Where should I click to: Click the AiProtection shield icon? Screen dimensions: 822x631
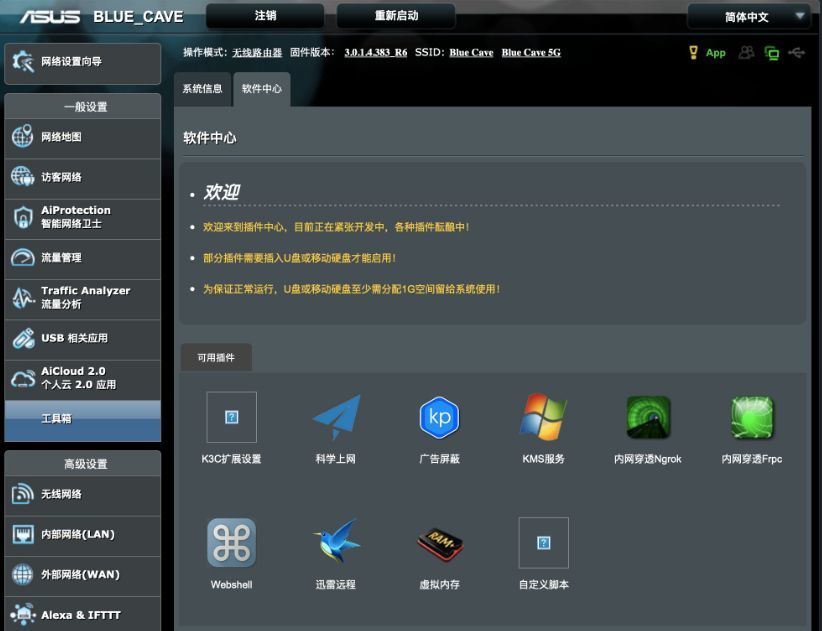coord(23,217)
